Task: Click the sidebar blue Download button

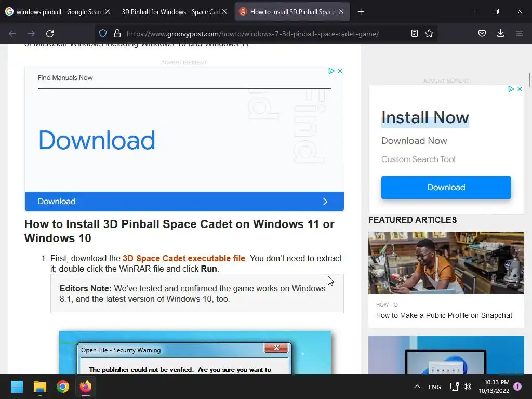Action: (446, 187)
